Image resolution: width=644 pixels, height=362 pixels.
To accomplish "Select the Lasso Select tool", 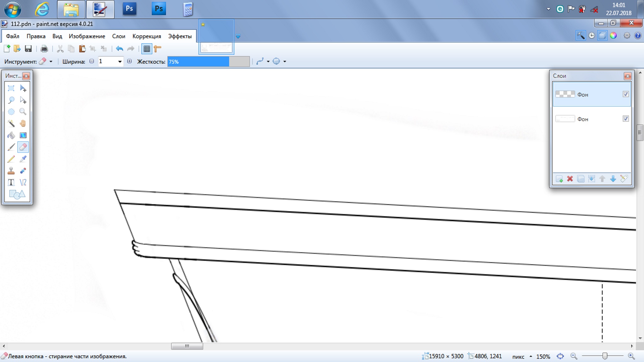I will coord(11,100).
